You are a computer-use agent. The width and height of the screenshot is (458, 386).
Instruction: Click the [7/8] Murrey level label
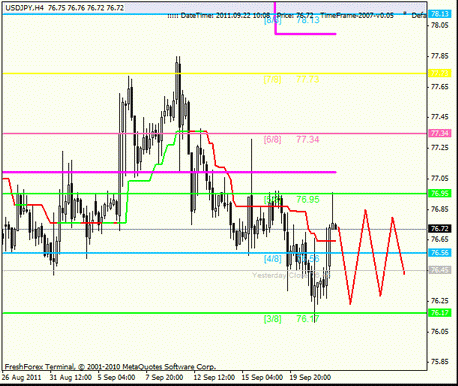272,79
